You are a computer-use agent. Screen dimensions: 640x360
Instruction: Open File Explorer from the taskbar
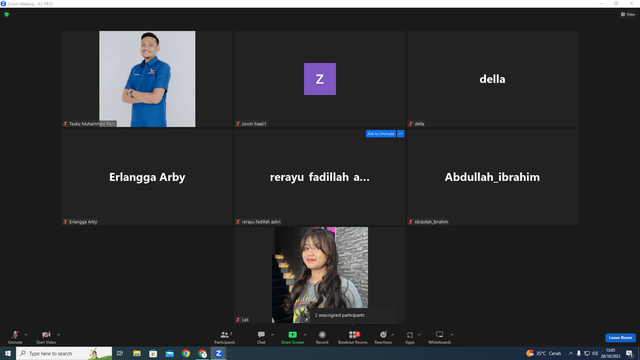pyautogui.click(x=137, y=353)
